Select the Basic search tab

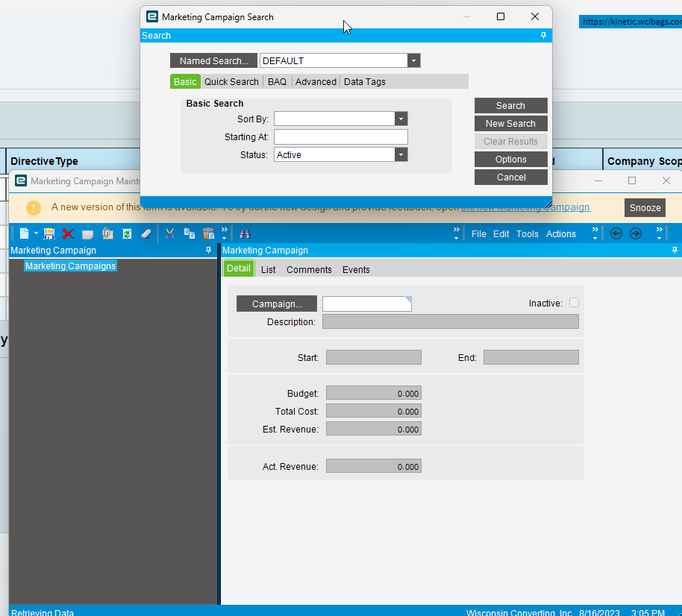(x=185, y=82)
